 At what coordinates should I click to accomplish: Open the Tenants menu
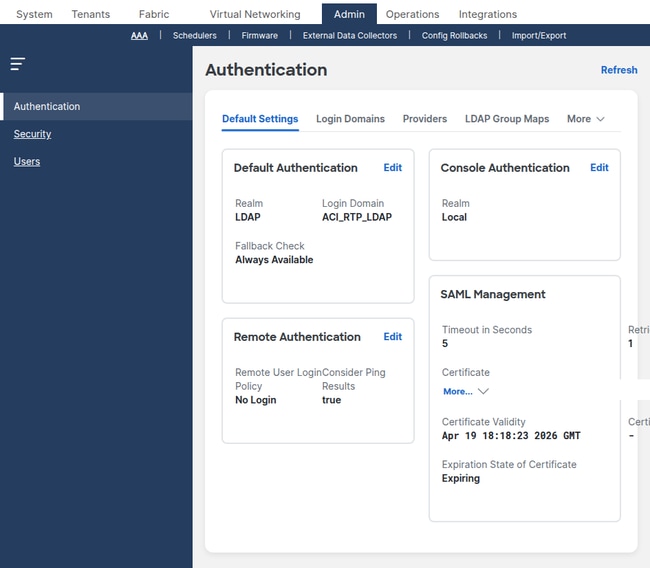(x=91, y=14)
